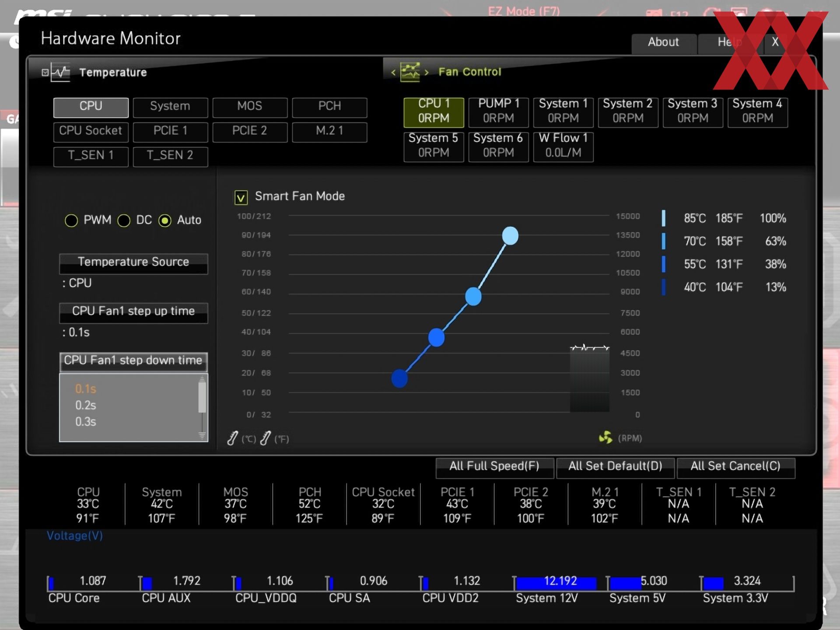Click the All Set Default(D) button
The height and width of the screenshot is (630, 840).
pyautogui.click(x=615, y=467)
